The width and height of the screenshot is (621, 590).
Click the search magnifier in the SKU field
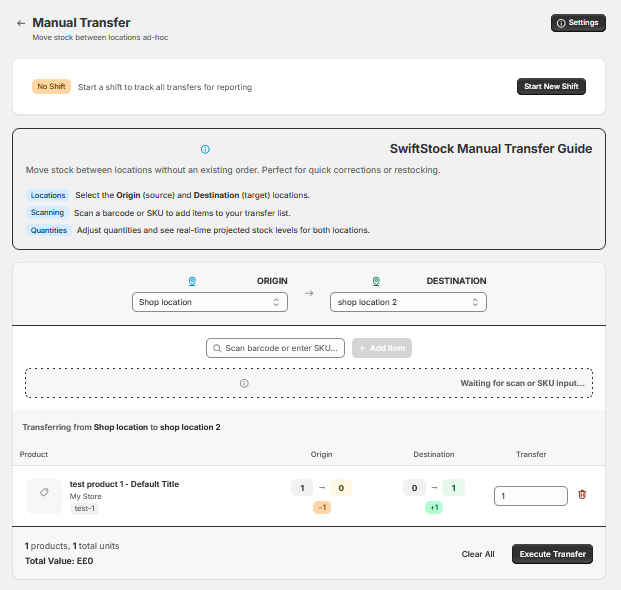pos(217,348)
